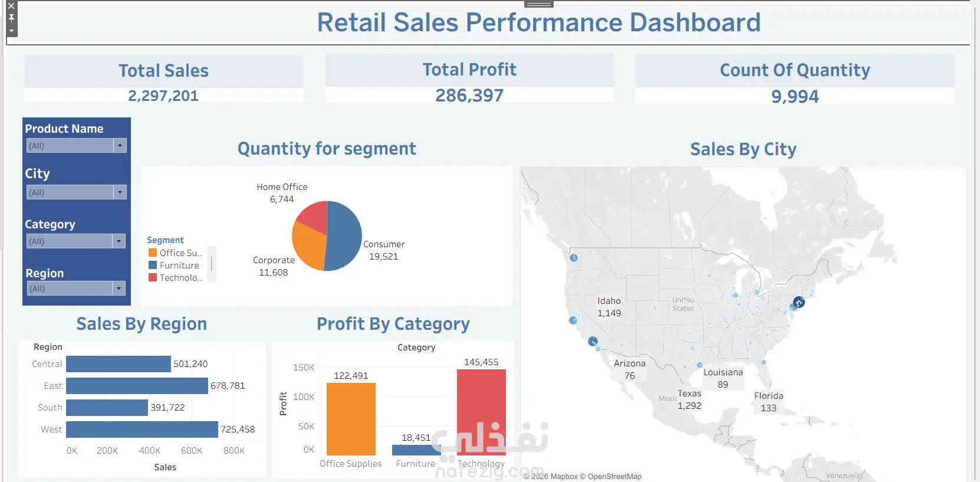Open the title object's more options arrow
The height and width of the screenshot is (482, 980).
(x=11, y=31)
